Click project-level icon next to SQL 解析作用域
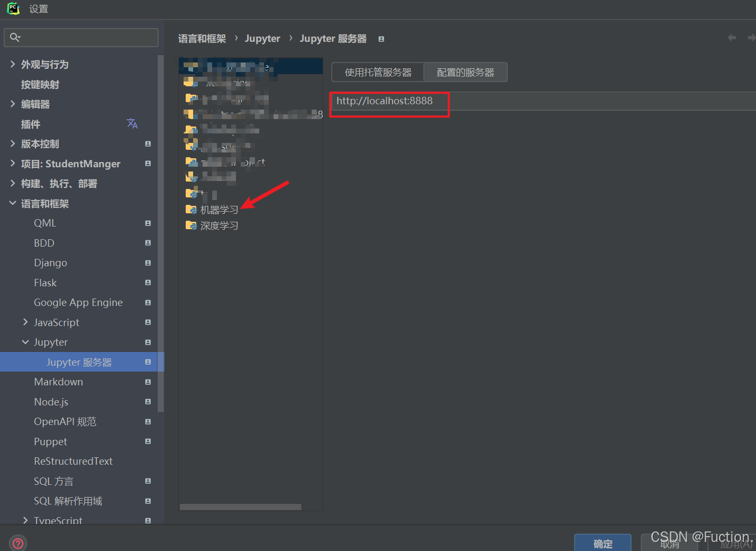756x551 pixels. [x=148, y=501]
